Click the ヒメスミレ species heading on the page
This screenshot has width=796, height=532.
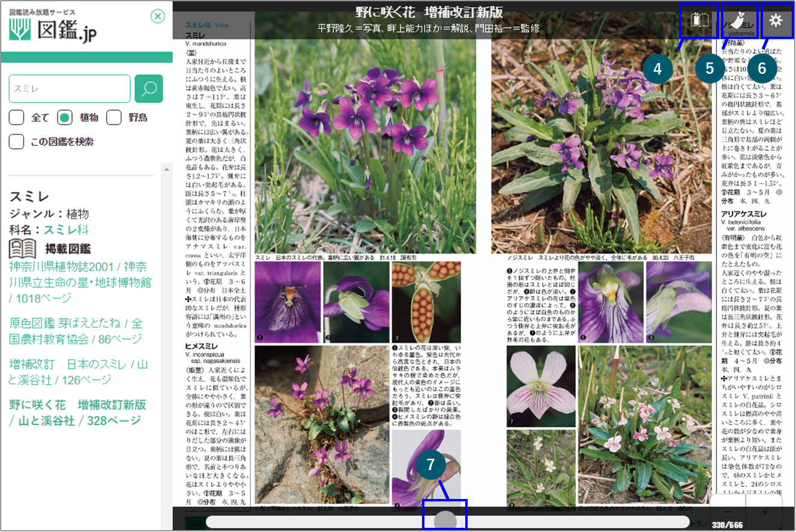pos(202,346)
